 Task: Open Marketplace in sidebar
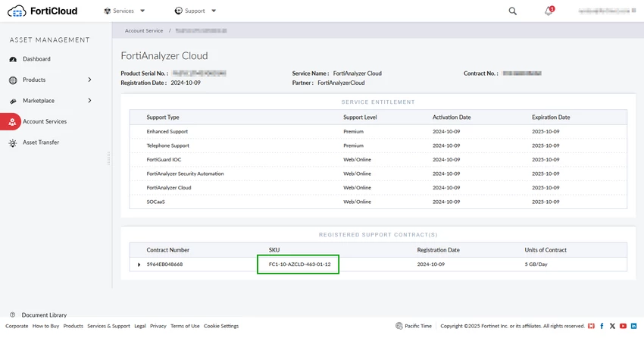click(39, 101)
